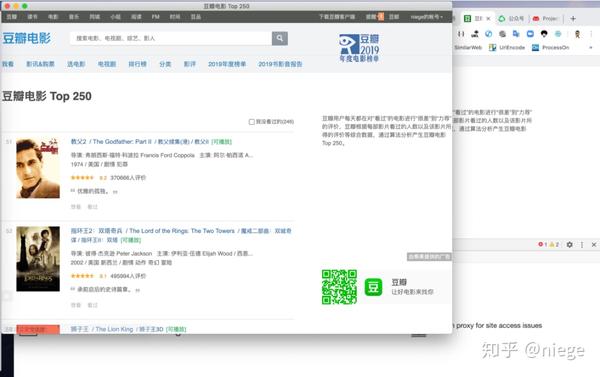Select the 电视剧 navigation tab
Image resolution: width=600 pixels, height=377 pixels.
107,64
